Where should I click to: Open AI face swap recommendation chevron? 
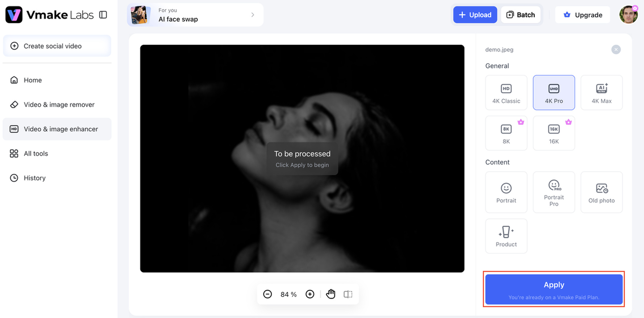point(253,15)
